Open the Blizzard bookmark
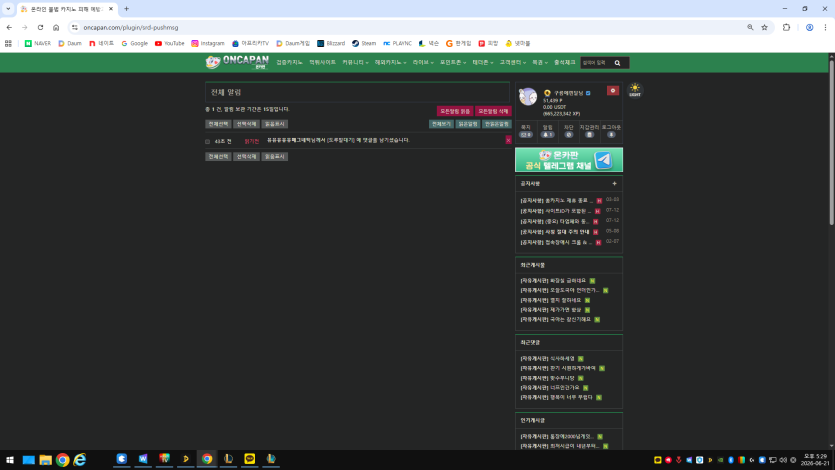Viewport: 835px width, 470px height. (331, 43)
